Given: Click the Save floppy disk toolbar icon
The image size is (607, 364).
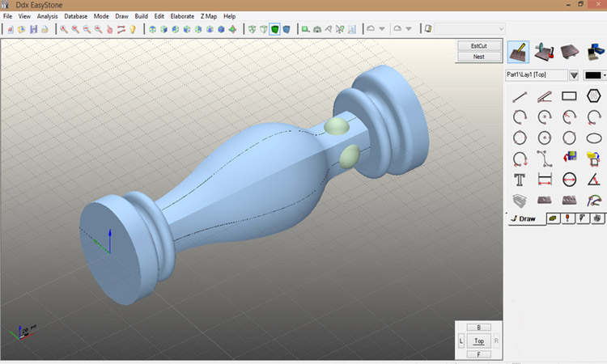Looking at the screenshot, I should (34, 29).
